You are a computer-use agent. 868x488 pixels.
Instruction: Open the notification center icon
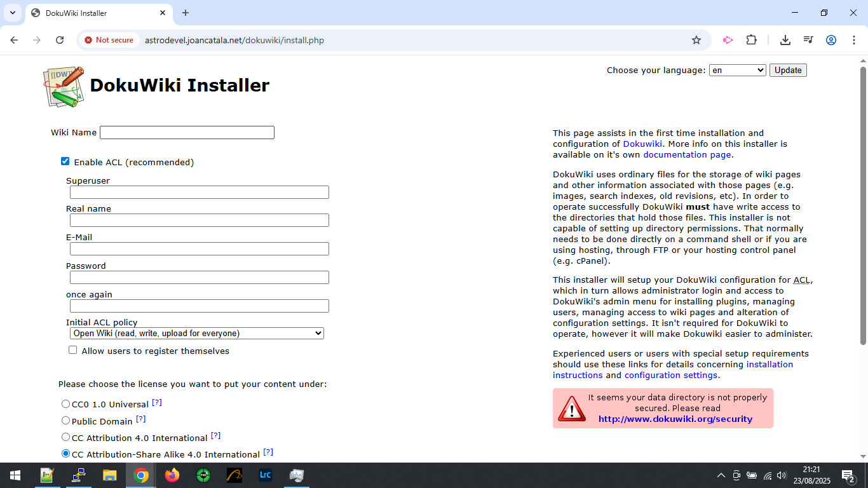point(848,475)
